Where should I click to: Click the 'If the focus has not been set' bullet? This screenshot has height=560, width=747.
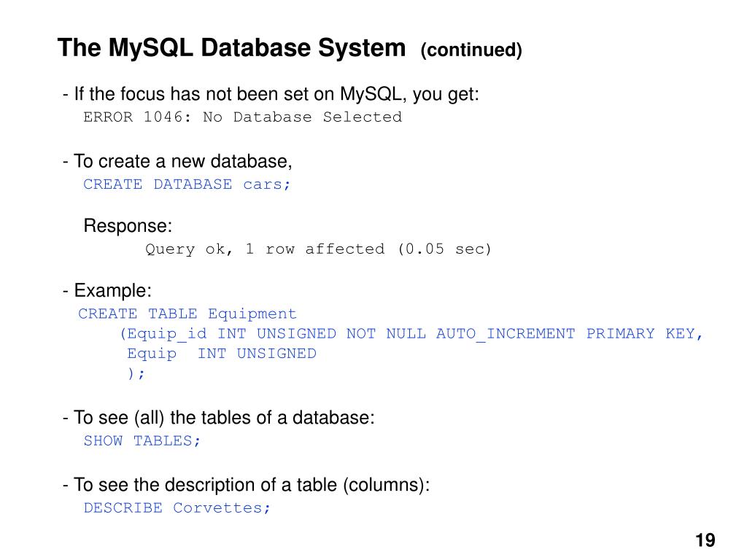[x=271, y=94]
